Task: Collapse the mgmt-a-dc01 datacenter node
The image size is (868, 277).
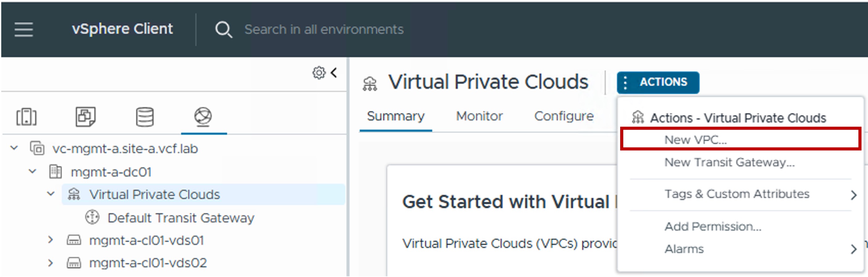Action: coord(32,172)
